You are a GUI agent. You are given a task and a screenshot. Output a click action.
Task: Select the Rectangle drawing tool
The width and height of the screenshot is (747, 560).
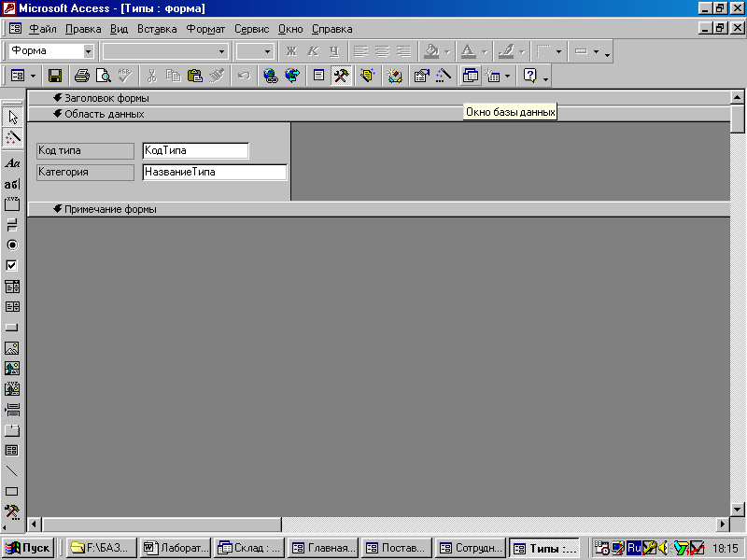click(12, 492)
